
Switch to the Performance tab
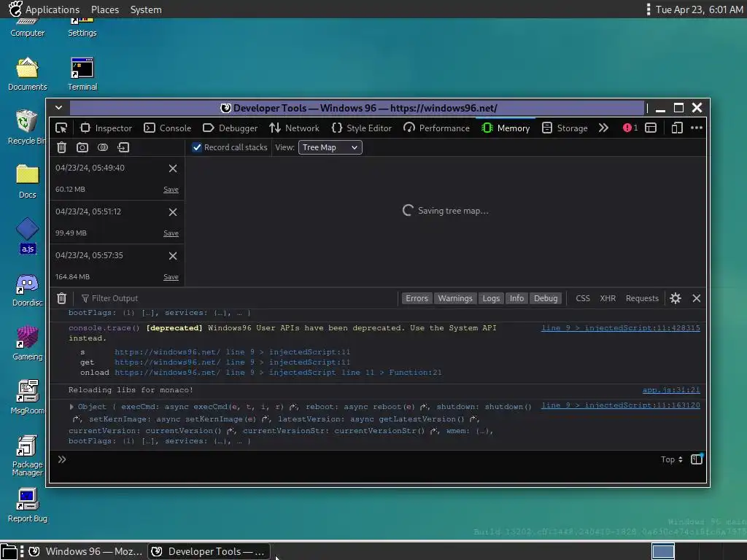click(x=436, y=128)
